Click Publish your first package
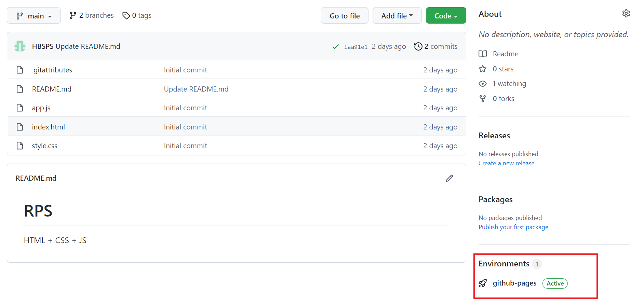 click(513, 227)
